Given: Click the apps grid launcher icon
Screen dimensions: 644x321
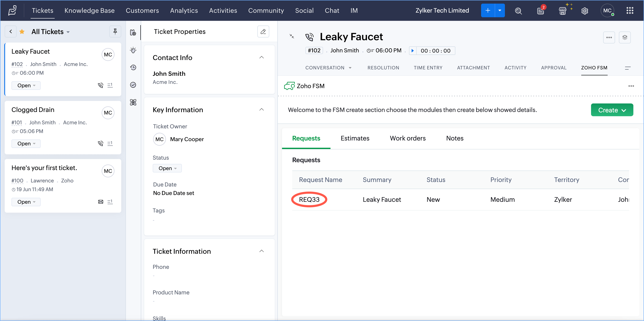Looking at the screenshot, I should coord(630,10).
